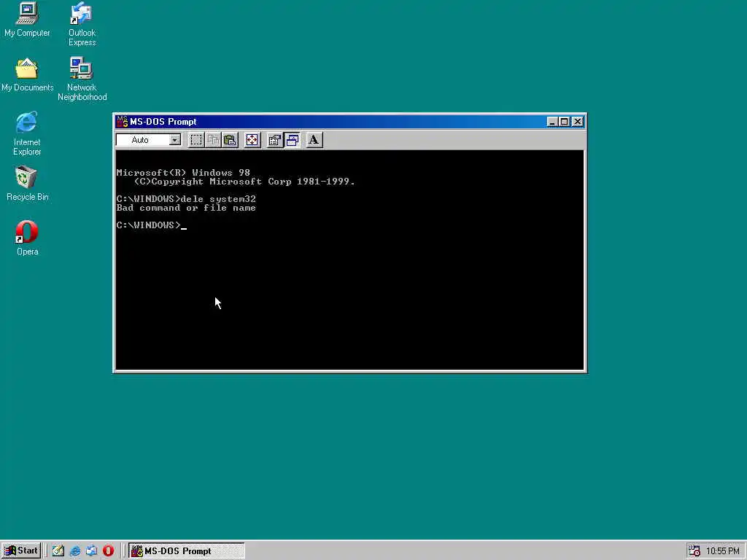Launch Outlook Express from quick launch
The image size is (747, 560).
[x=91, y=551]
